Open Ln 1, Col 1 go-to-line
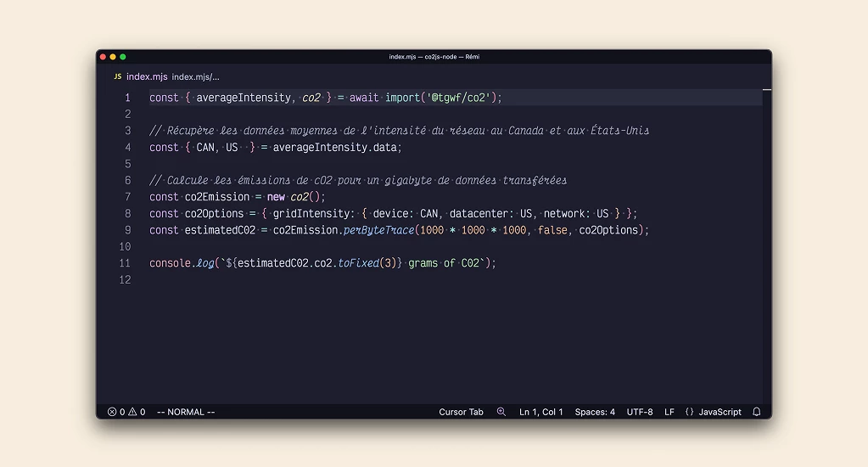 pos(540,412)
